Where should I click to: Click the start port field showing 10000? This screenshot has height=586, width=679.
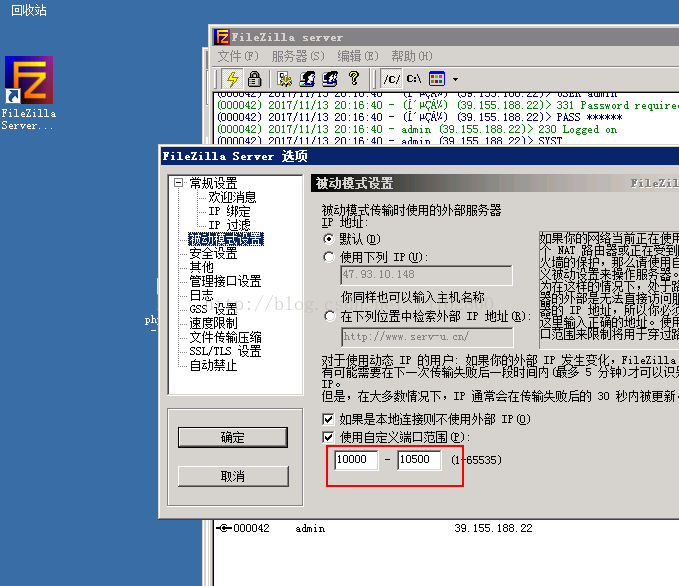point(356,460)
